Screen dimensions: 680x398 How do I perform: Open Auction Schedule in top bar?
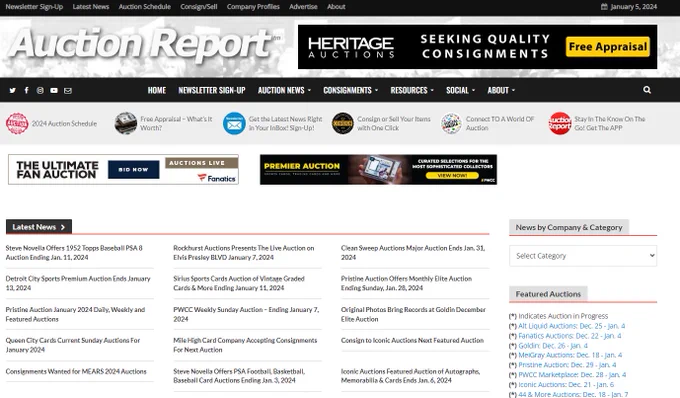(x=144, y=7)
